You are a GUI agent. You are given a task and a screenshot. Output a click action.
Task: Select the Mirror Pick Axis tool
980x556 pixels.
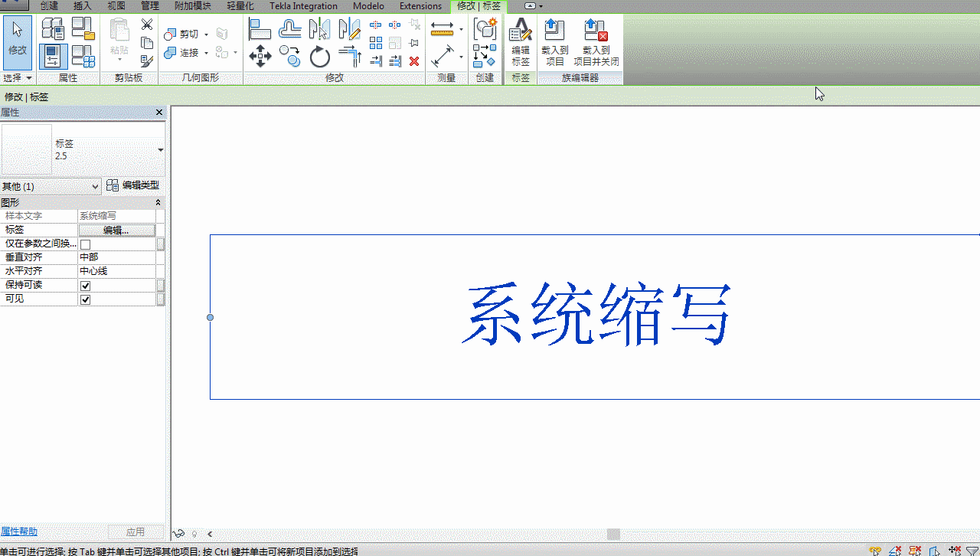pos(319,29)
